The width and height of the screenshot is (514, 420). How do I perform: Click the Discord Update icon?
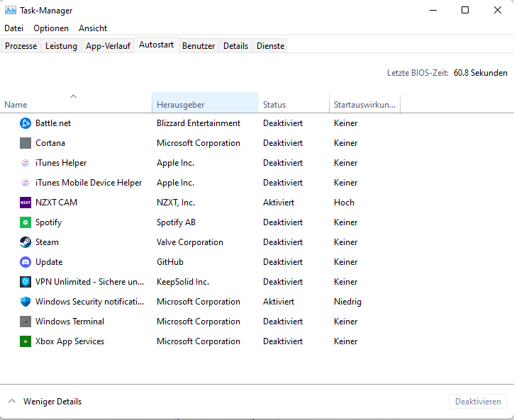click(26, 262)
